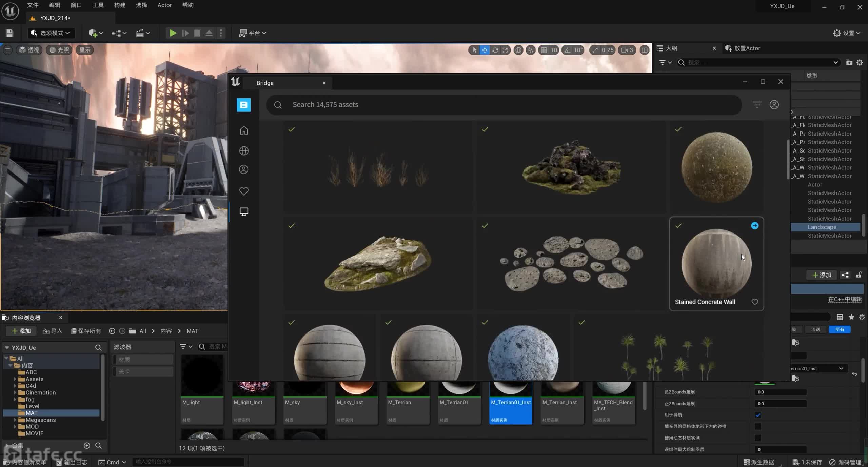Open the Actor menu
This screenshot has height=467, width=868.
(x=164, y=5)
